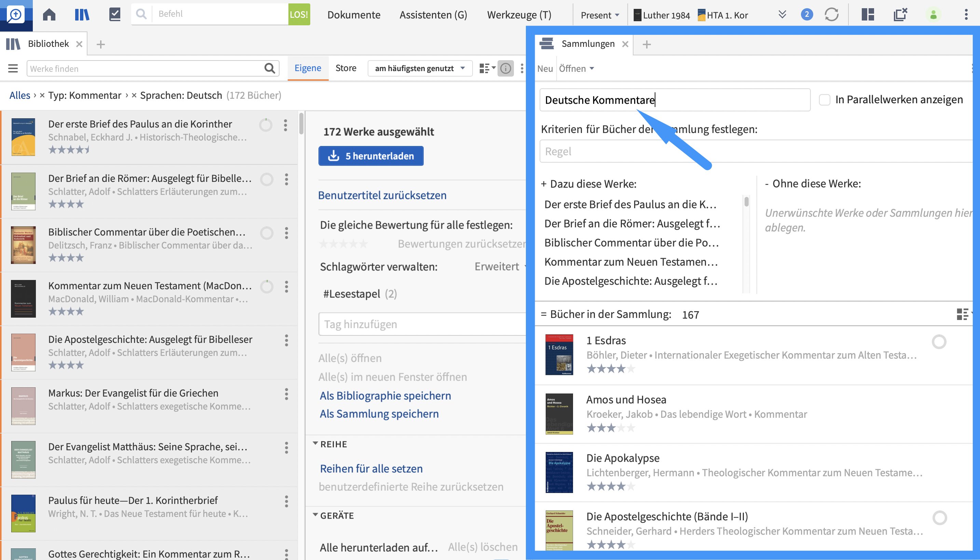980x560 pixels.
Task: Click the LOS! button
Action: tap(299, 14)
